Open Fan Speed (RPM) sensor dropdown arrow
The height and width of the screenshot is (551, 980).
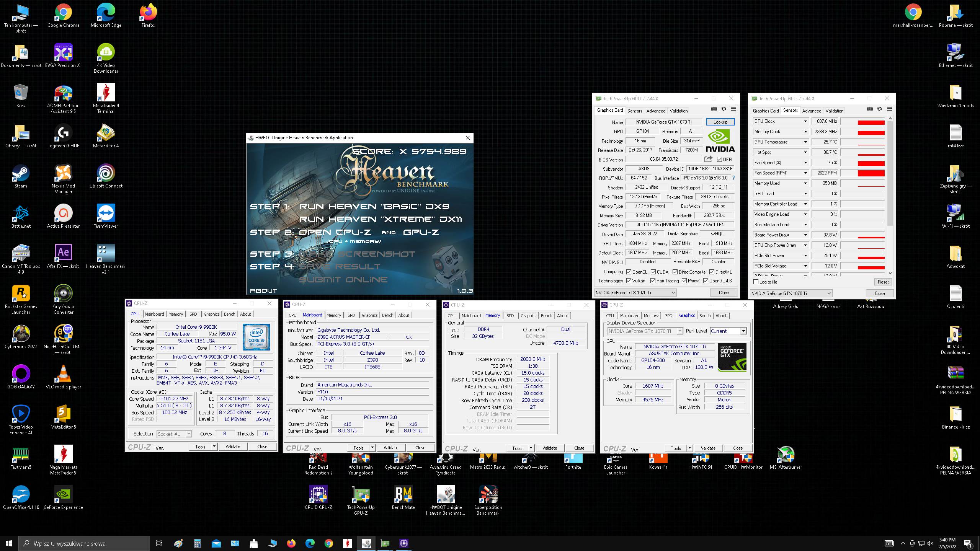(x=805, y=173)
